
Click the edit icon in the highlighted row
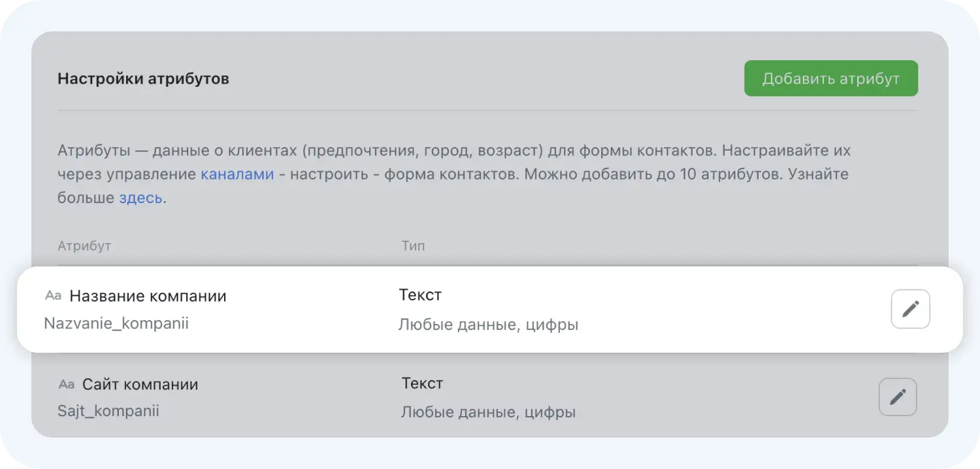pos(909,308)
